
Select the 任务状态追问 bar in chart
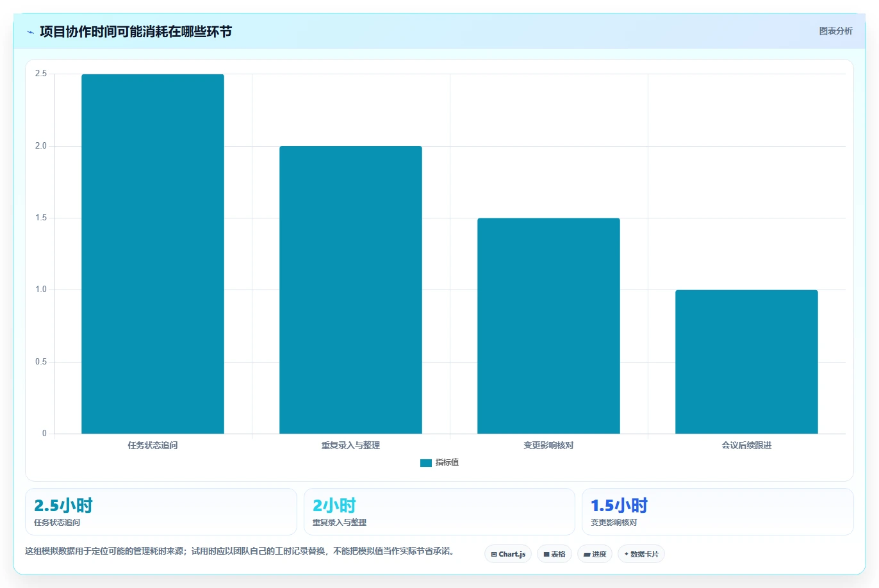coord(152,254)
